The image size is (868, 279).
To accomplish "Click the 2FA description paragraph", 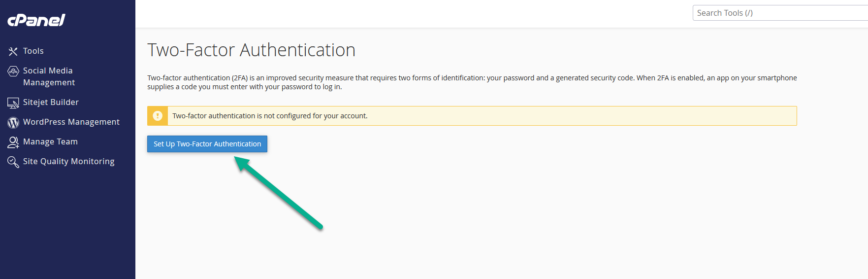I will 472,82.
